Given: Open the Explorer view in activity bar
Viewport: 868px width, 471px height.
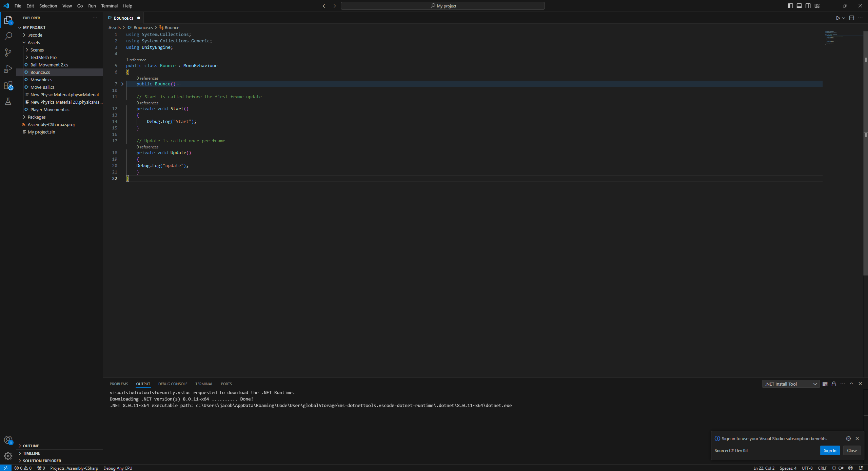Looking at the screenshot, I should click(x=8, y=20).
